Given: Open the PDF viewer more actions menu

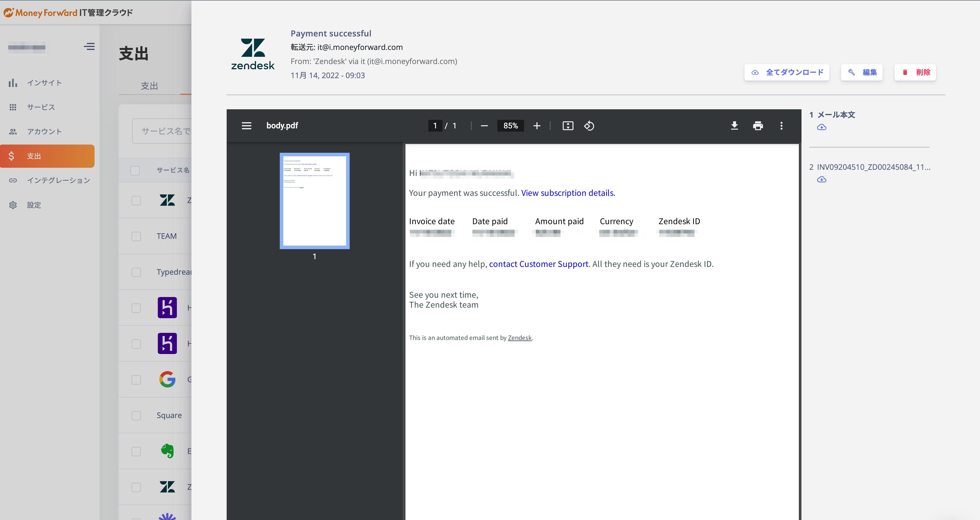Looking at the screenshot, I should click(782, 126).
